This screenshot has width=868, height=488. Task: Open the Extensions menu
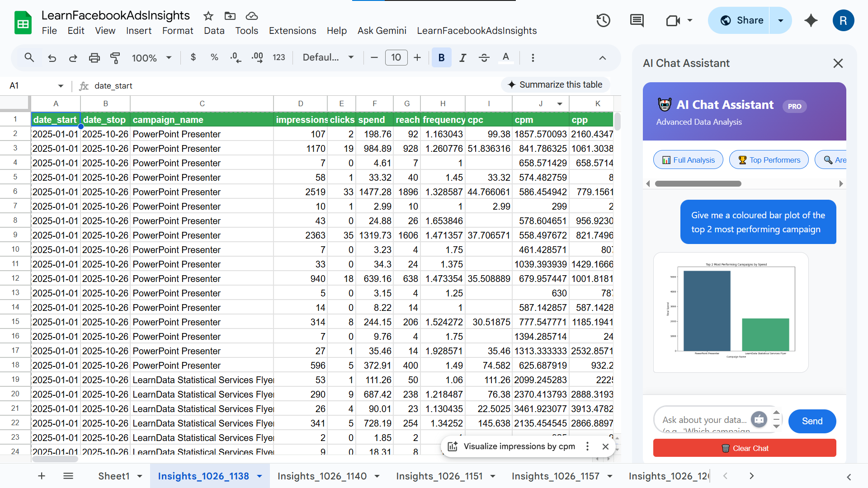(x=292, y=31)
